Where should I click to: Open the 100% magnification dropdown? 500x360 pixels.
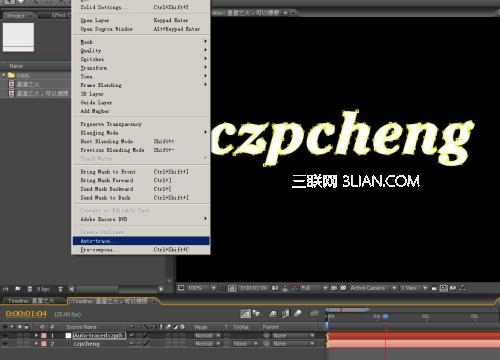pyautogui.click(x=201, y=288)
